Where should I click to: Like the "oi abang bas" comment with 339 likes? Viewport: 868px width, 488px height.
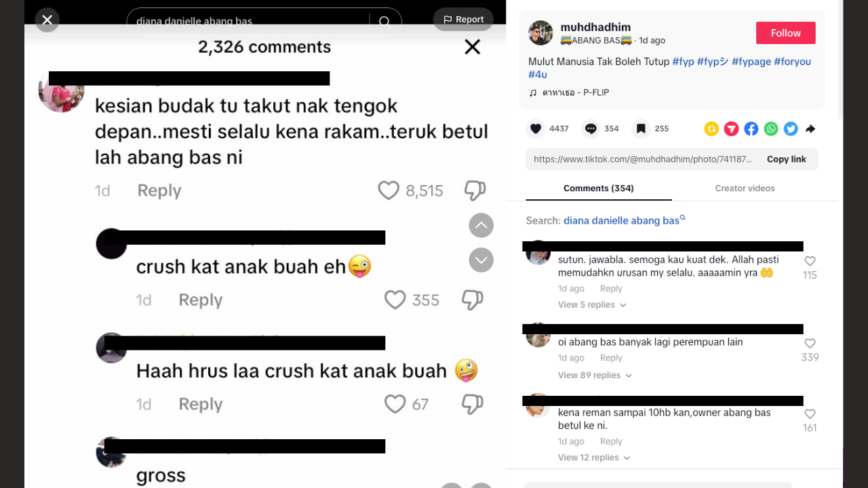(810, 344)
